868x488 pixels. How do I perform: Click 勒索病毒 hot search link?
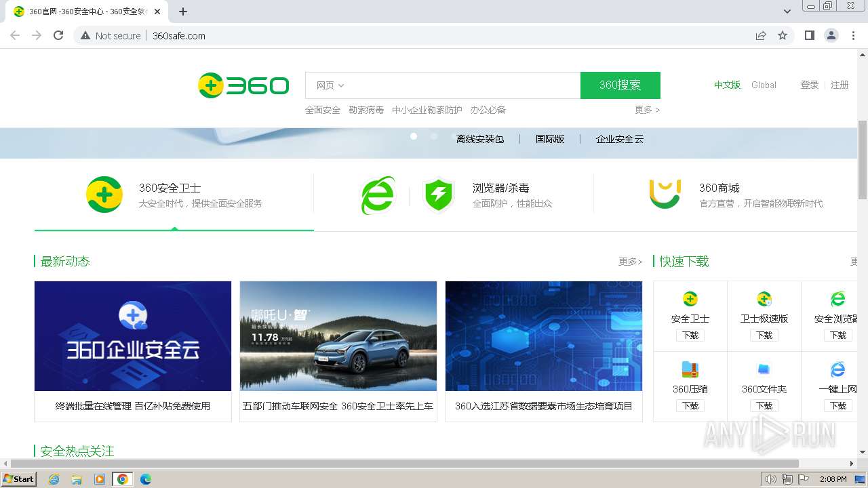coord(366,110)
